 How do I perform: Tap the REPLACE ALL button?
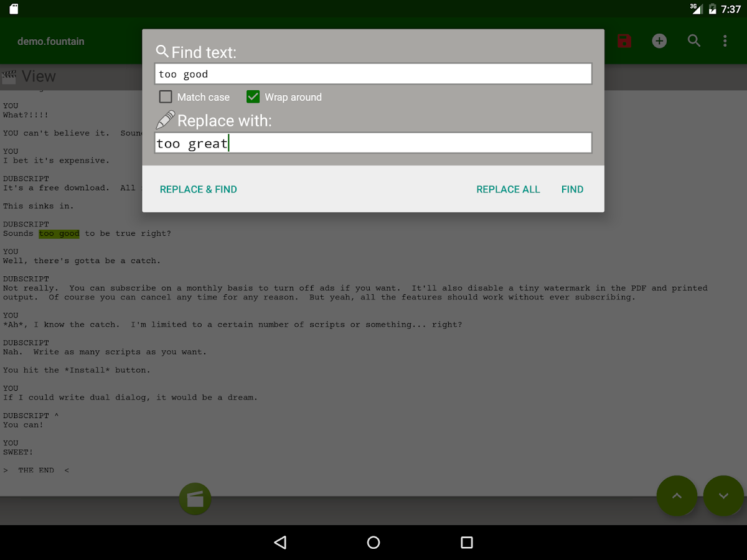click(508, 189)
